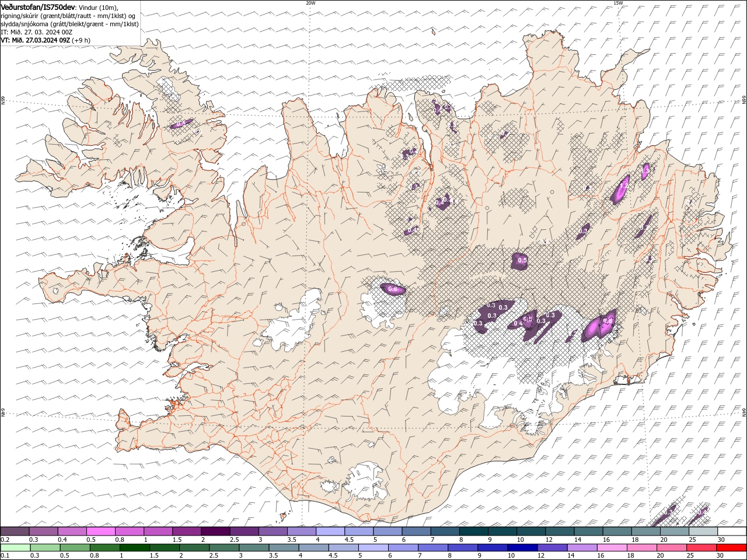Click the deep blue 10 rain swatch

[x=521, y=548]
